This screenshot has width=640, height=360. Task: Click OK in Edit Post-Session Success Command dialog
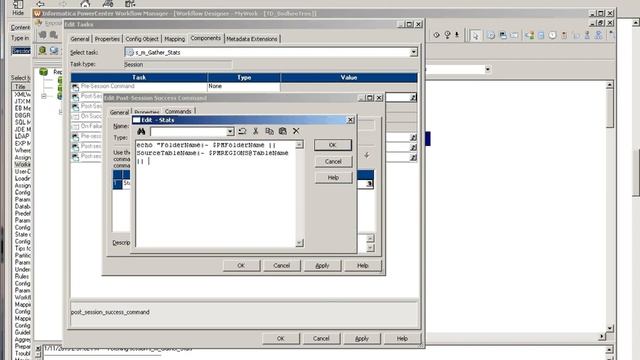coord(241,265)
